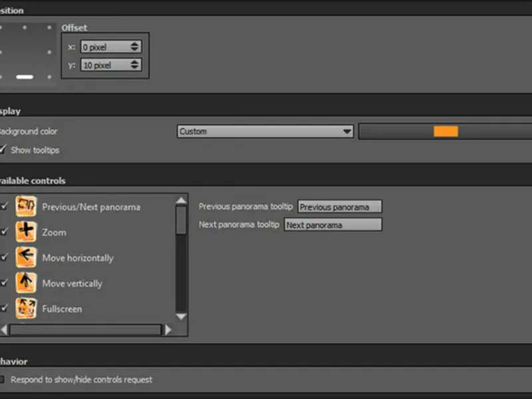
Task: Click the 'Show tooltips' label text
Action: [x=35, y=150]
